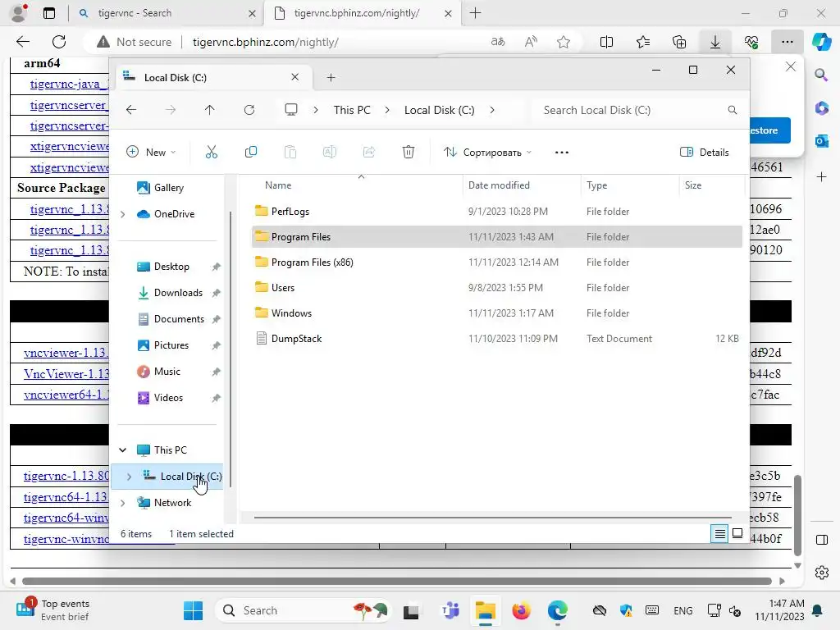Add page to favorites star in Edge
Image resolution: width=840 pixels, height=630 pixels.
(563, 42)
